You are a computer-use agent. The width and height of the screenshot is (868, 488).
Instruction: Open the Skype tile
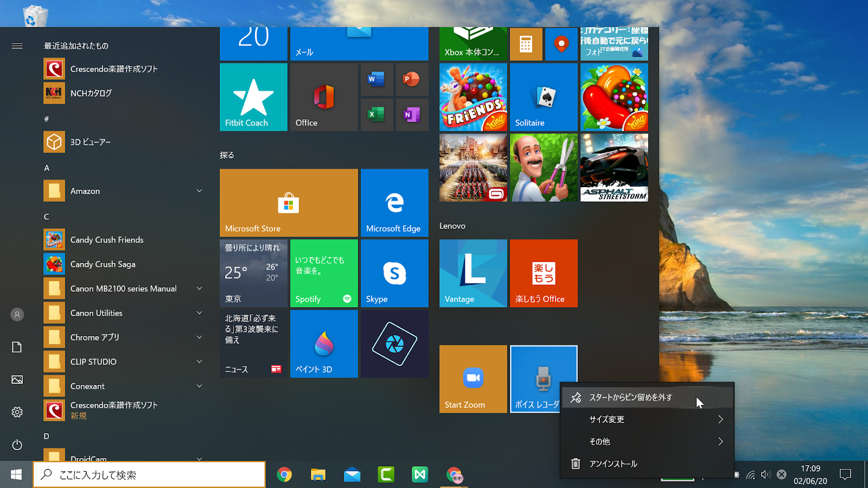pyautogui.click(x=394, y=273)
